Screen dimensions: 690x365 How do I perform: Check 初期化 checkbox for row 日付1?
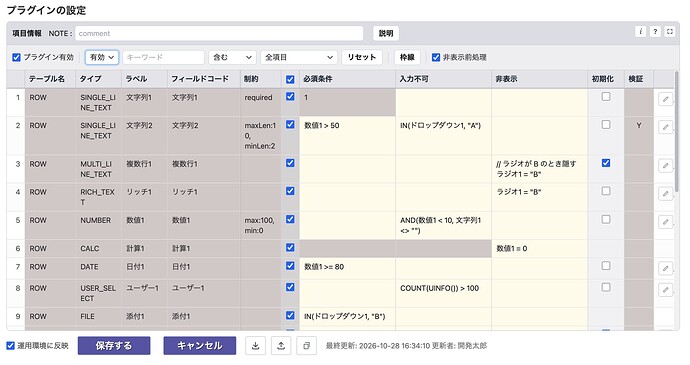(606, 265)
